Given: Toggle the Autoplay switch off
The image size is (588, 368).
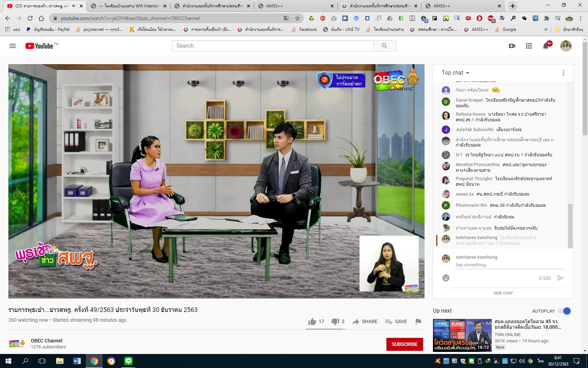Looking at the screenshot, I should pos(564,311).
